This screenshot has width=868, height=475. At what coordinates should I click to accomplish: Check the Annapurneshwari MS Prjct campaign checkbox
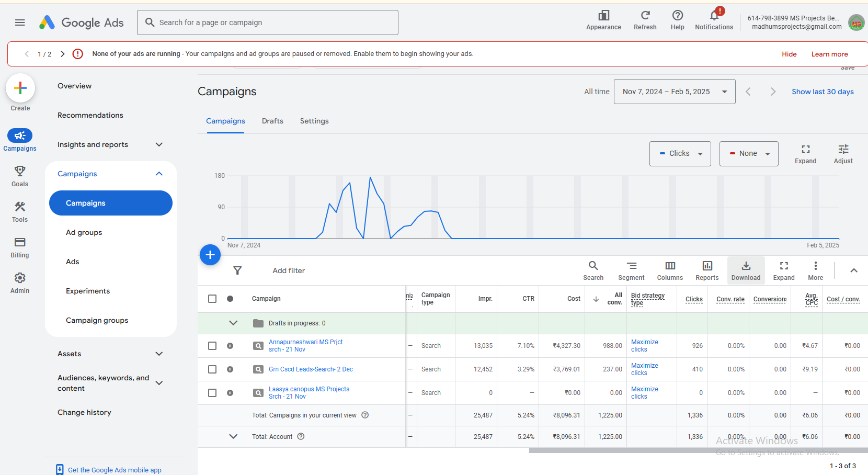tap(212, 346)
